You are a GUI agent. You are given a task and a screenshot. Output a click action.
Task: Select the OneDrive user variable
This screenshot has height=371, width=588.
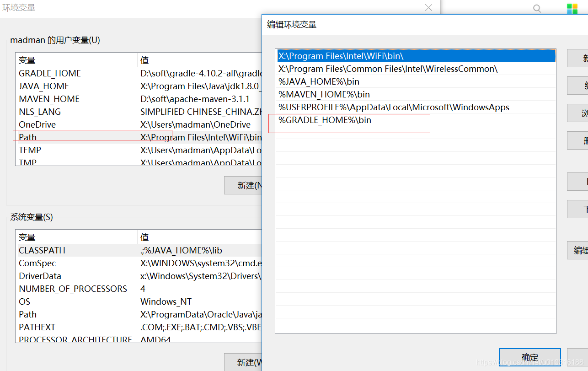coord(37,124)
